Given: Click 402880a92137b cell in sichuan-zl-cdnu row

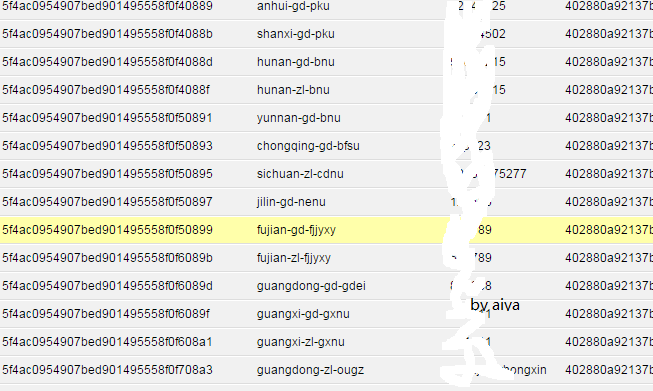Looking at the screenshot, I should pos(609,174).
